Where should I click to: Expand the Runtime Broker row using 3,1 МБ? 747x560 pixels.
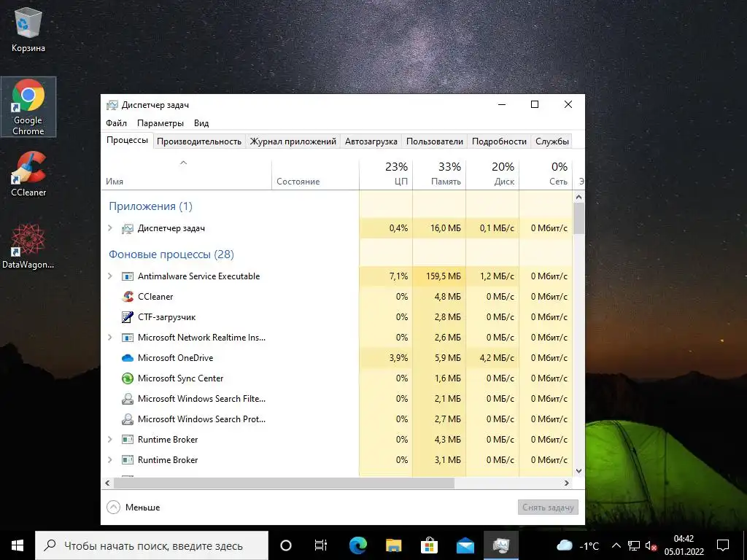click(110, 460)
